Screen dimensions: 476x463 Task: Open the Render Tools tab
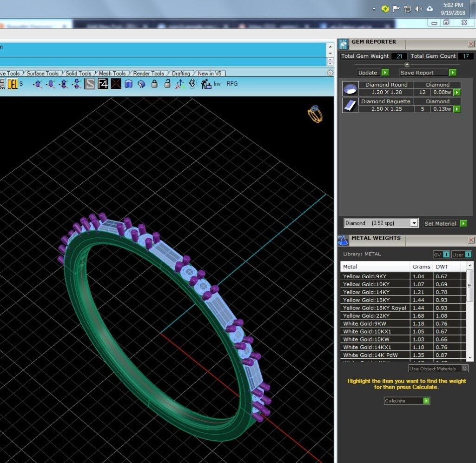coord(148,74)
